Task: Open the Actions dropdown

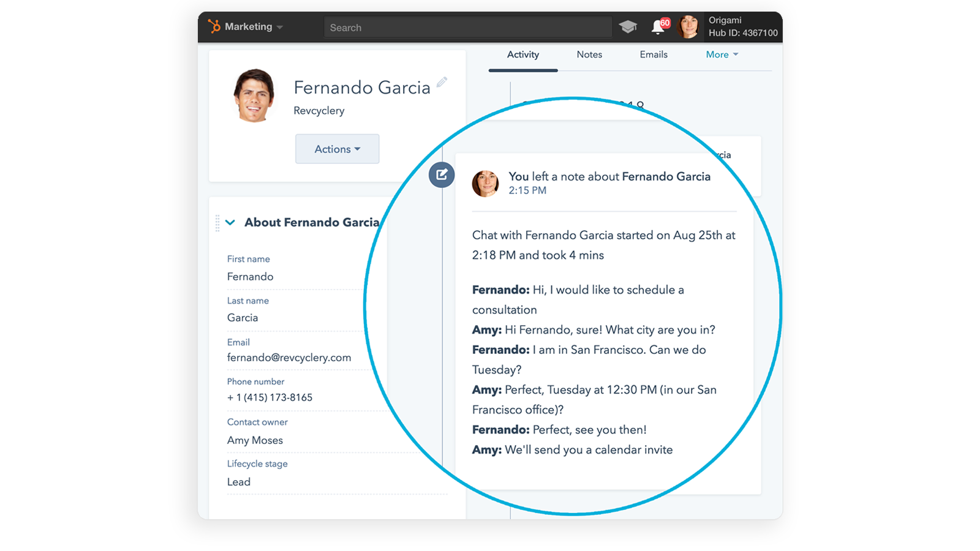Action: (337, 148)
